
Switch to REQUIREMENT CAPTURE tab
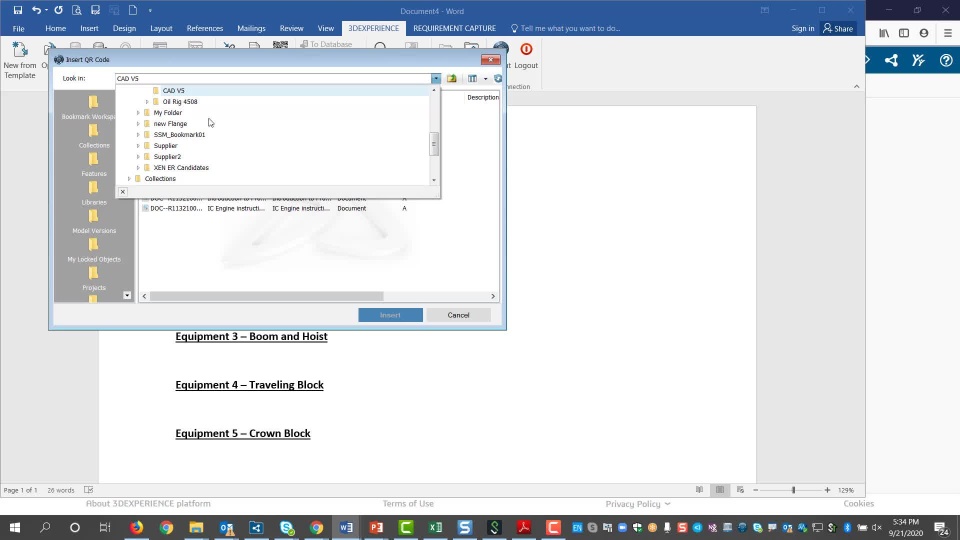tap(454, 28)
